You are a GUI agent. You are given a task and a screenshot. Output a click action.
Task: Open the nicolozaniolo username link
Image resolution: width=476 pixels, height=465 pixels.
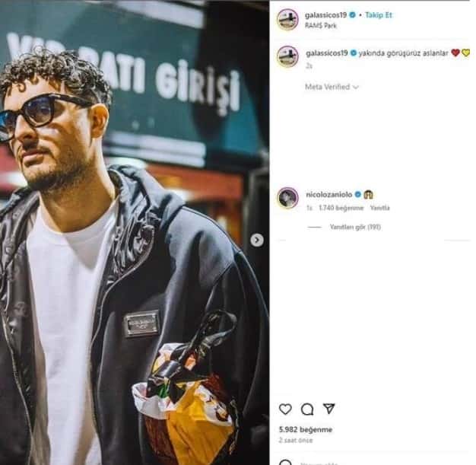pyautogui.click(x=329, y=194)
